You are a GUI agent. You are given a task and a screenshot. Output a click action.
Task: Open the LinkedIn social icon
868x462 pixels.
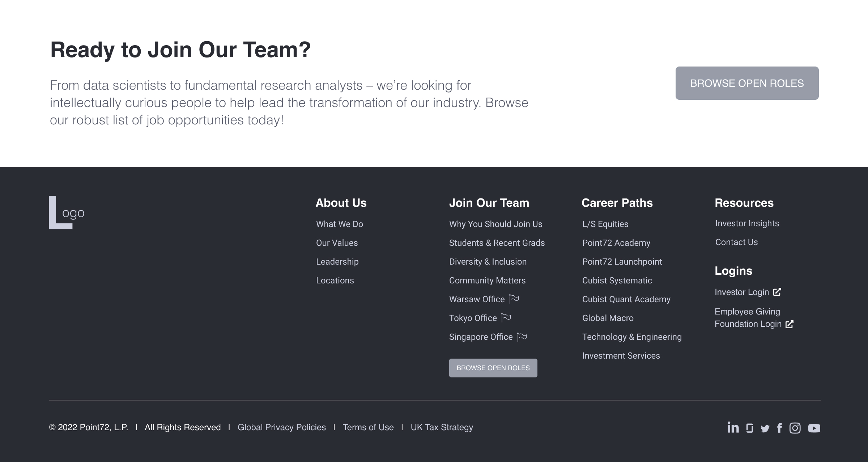click(x=734, y=428)
